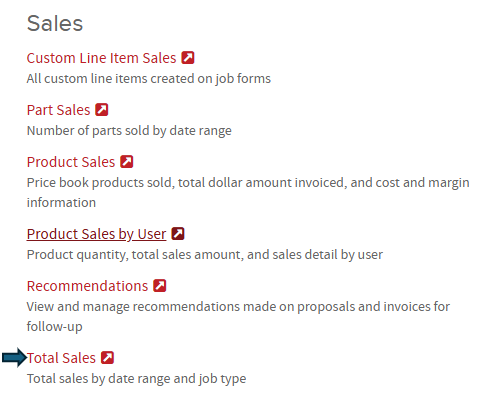Image resolution: width=477 pixels, height=403 pixels.
Task: Click the blue arrow pointing at Total Sales
Action: tap(14, 358)
